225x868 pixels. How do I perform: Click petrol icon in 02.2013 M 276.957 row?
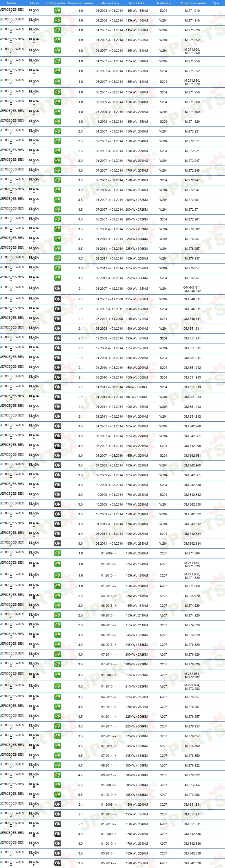pos(58,736)
